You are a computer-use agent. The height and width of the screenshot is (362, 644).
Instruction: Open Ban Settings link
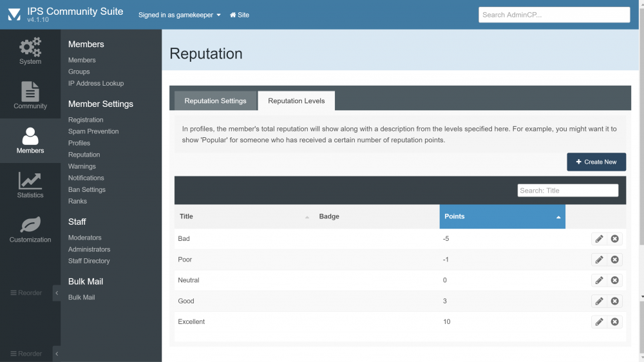[x=87, y=189]
